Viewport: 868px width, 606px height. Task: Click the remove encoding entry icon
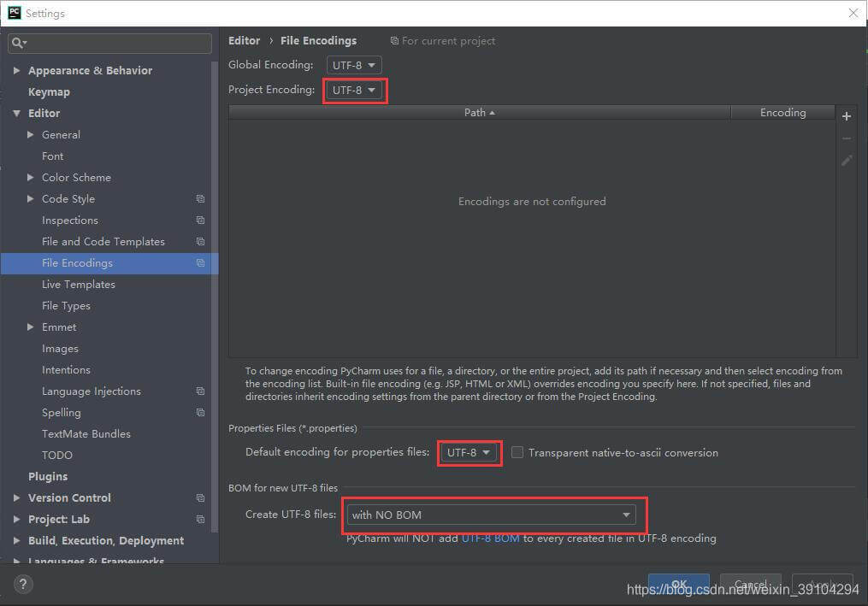click(x=847, y=138)
